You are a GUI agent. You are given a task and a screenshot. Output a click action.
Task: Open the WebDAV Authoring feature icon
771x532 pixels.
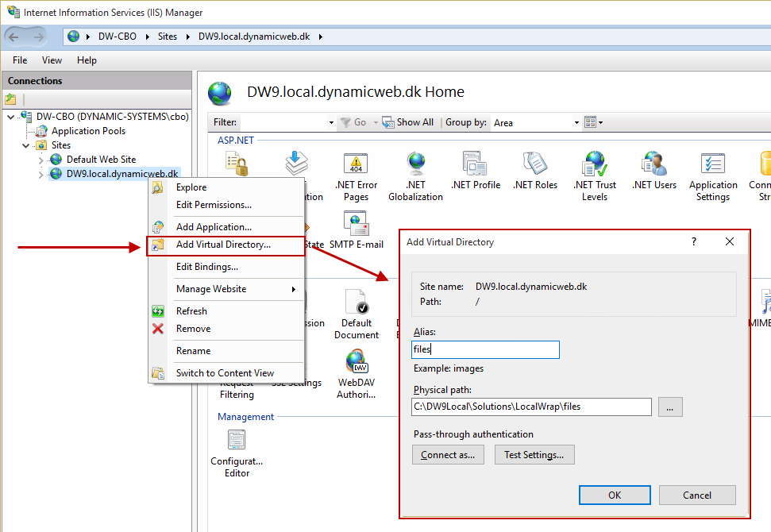(356, 363)
